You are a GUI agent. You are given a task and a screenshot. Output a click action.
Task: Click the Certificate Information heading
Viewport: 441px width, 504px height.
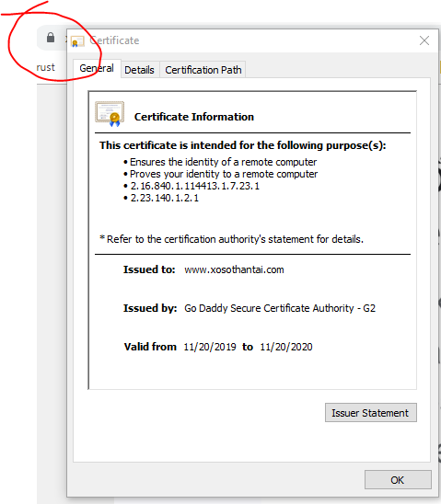pyautogui.click(x=194, y=117)
